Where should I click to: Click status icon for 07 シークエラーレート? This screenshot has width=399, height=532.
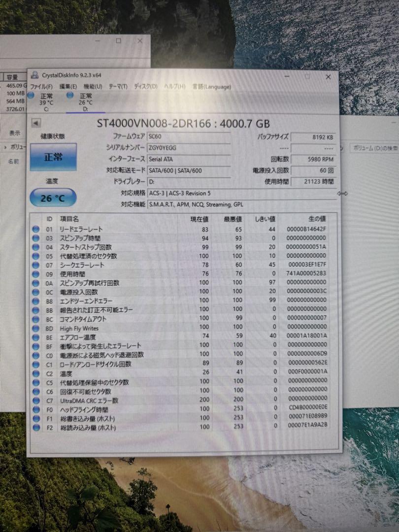[35, 265]
